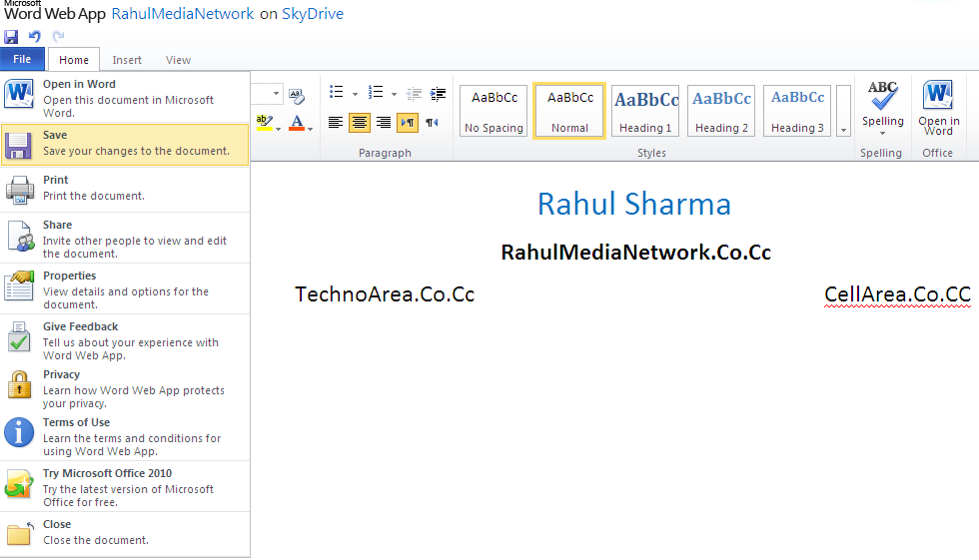Choose Open in Word from File menu
This screenshot has height=560, width=979.
125,98
